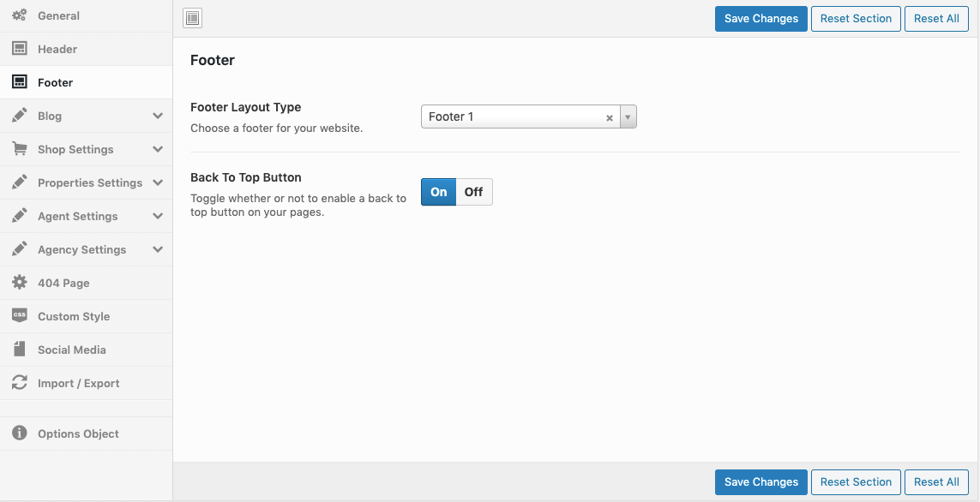This screenshot has height=502, width=980.
Task: Click the Header layout icon in sidebar
Action: pos(20,49)
